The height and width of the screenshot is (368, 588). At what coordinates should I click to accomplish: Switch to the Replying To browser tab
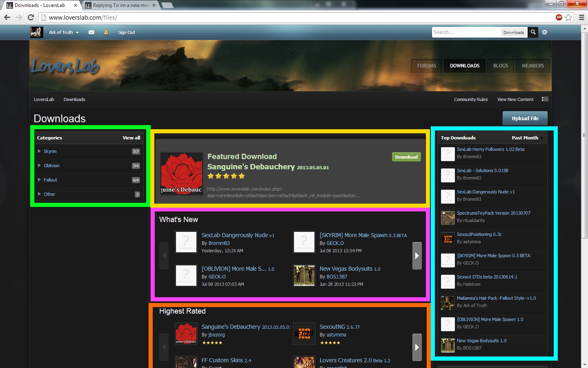[120, 5]
